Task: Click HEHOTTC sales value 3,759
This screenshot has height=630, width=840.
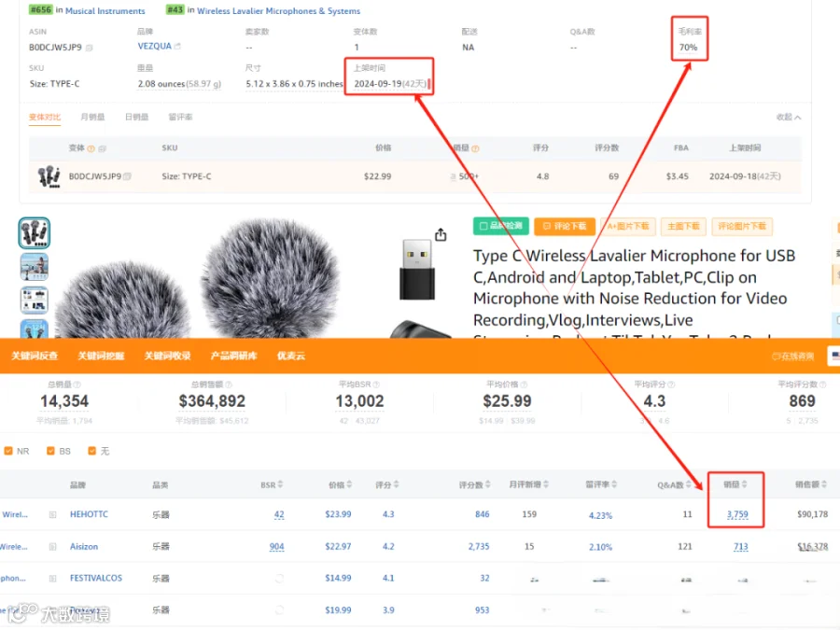Action: tap(737, 514)
